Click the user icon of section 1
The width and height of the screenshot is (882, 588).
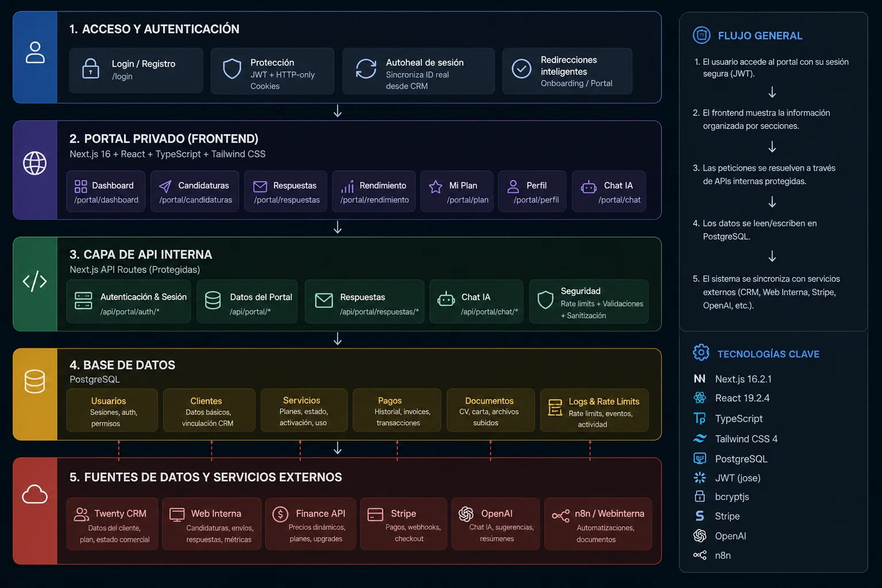(x=35, y=52)
